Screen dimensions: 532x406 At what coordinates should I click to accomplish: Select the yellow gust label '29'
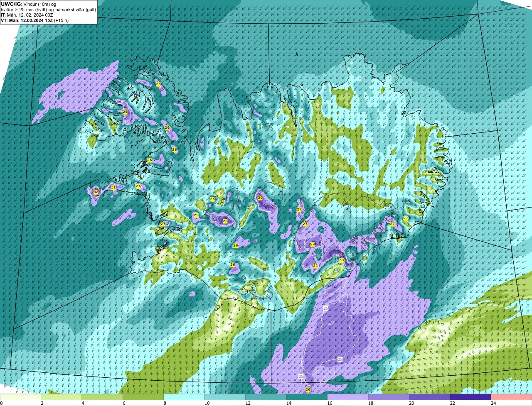point(125,112)
